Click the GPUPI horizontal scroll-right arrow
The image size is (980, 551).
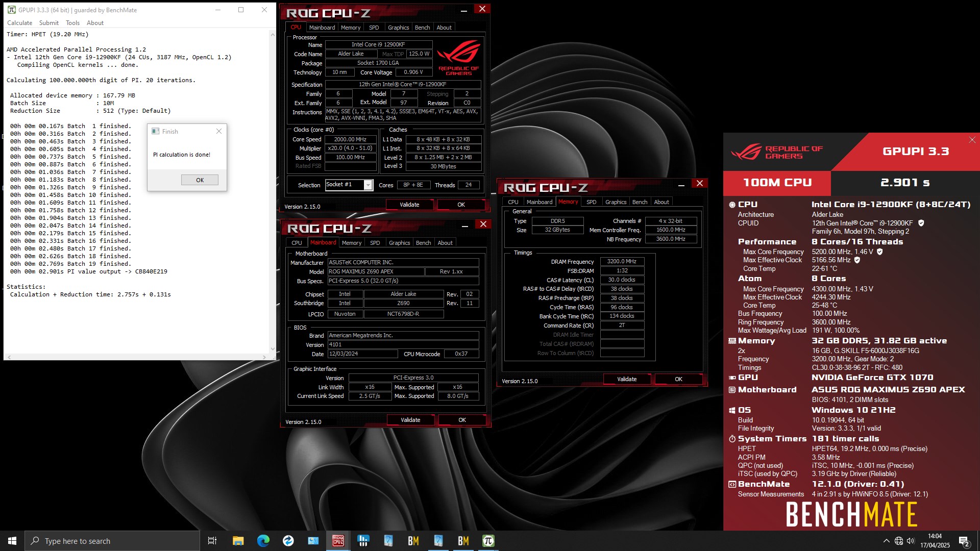pos(264,357)
